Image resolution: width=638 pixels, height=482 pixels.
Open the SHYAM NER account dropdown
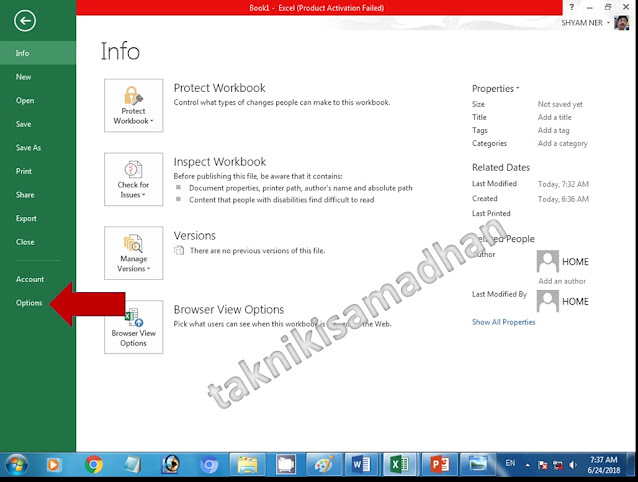585,23
